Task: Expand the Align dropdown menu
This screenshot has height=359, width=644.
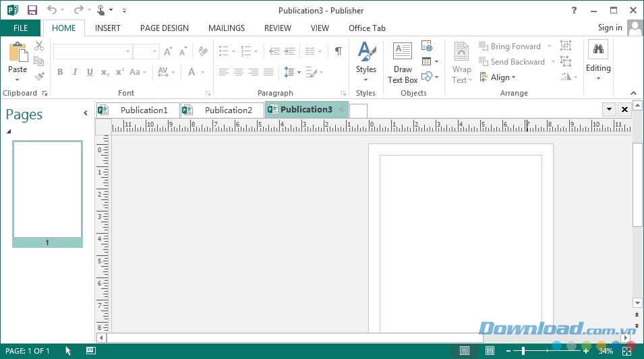Action: coord(498,77)
